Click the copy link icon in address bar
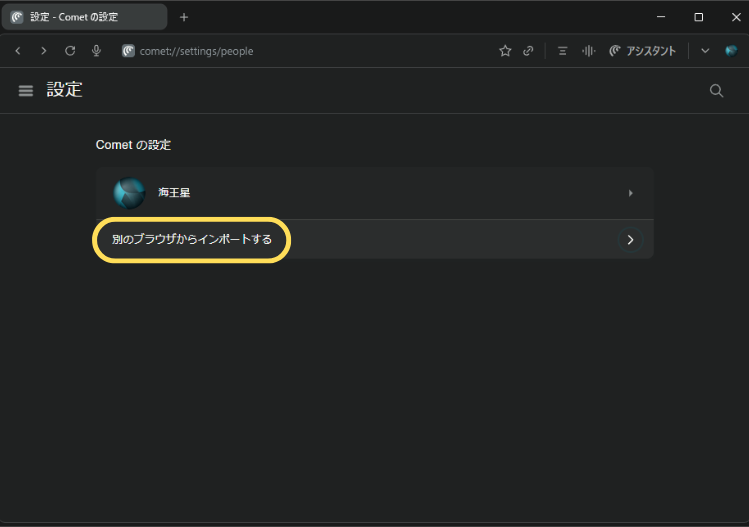 click(x=528, y=51)
